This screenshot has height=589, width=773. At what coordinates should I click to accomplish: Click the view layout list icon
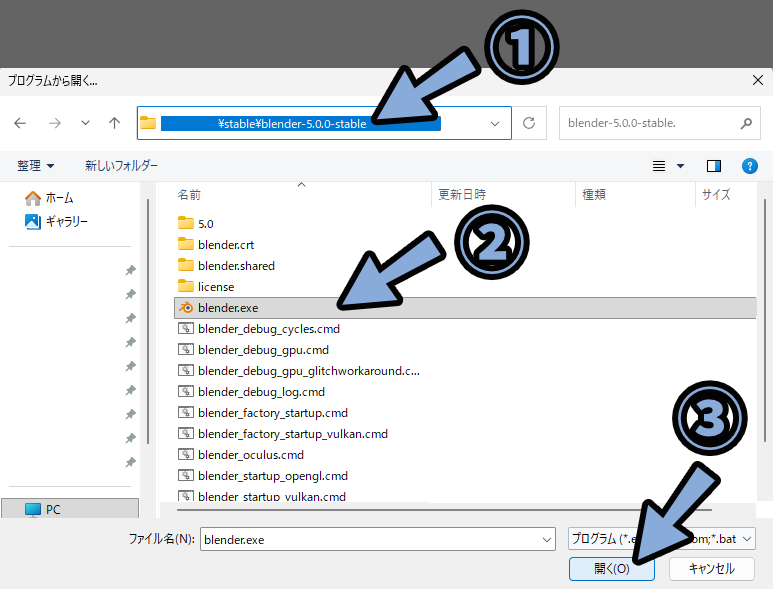tap(659, 165)
